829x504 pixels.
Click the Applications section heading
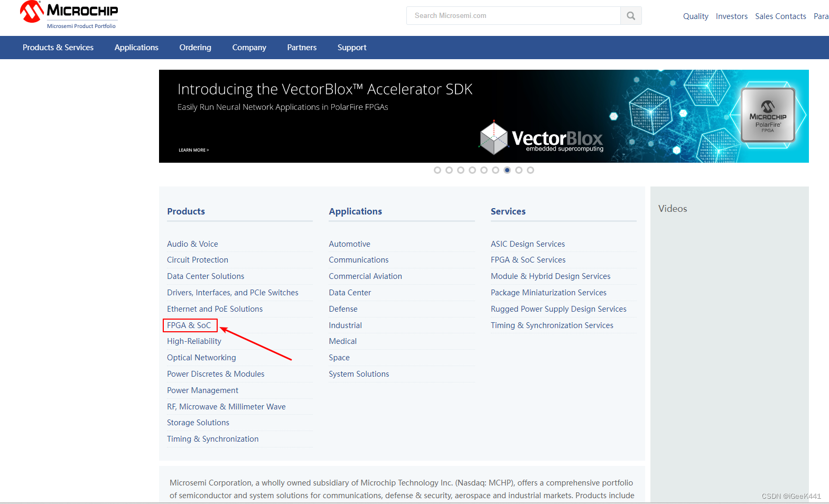355,211
